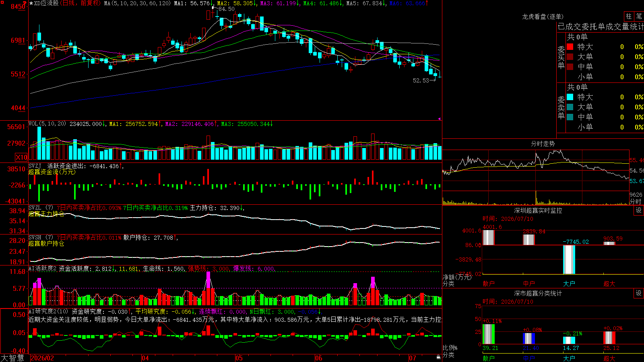Click the cyan 特大 sell order swatch
644x362 pixels.
coord(570,97)
